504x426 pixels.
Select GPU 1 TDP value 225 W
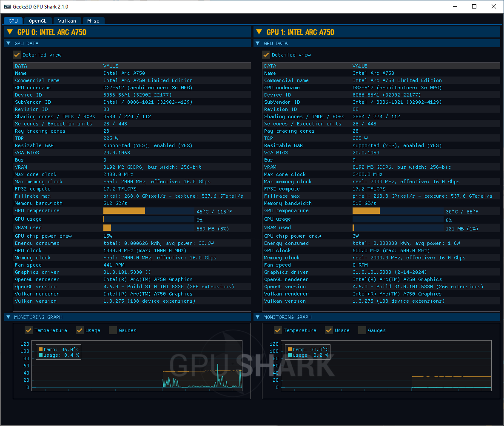tap(360, 139)
